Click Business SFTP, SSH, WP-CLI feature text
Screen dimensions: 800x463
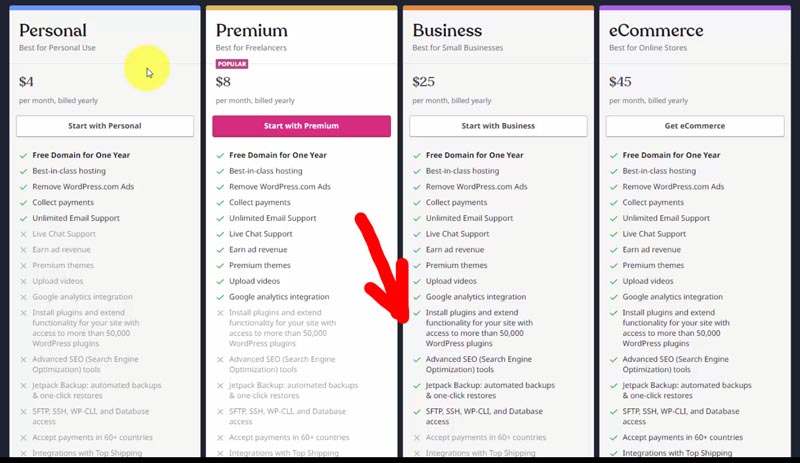[x=484, y=417]
